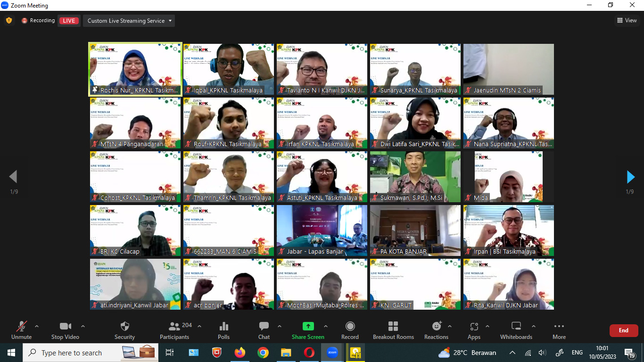Open the Security shield icon

tap(124, 327)
